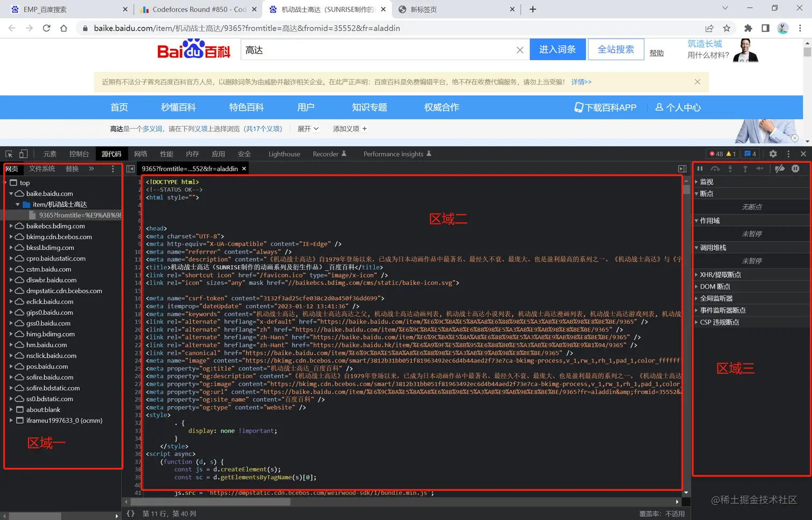The image size is (812, 520).
Task: Click the step over icon
Action: tap(715, 169)
